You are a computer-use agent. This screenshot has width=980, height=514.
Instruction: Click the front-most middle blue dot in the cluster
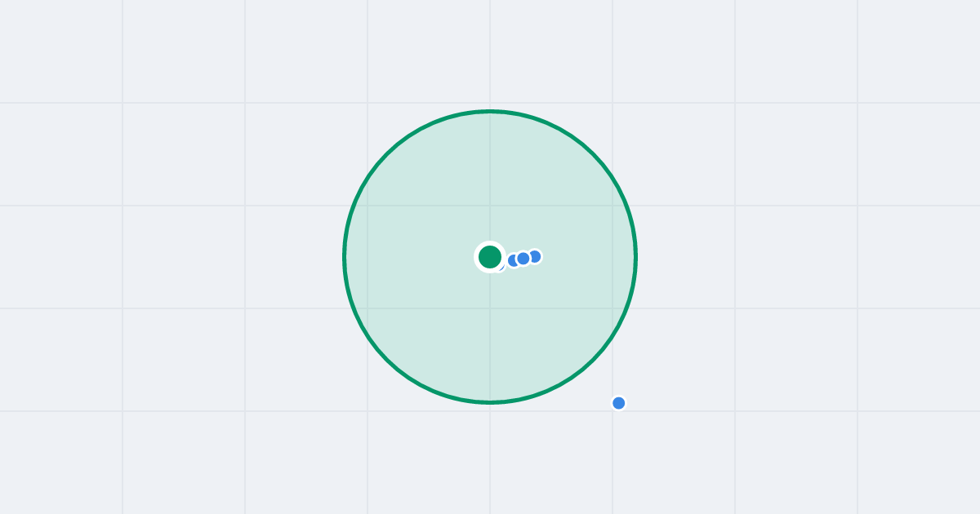click(523, 259)
